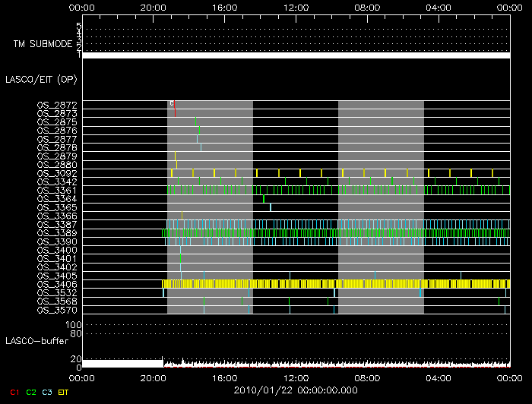This screenshot has width=532, height=404.
Task: Click the red C1 legend entry
Action: 13,392
